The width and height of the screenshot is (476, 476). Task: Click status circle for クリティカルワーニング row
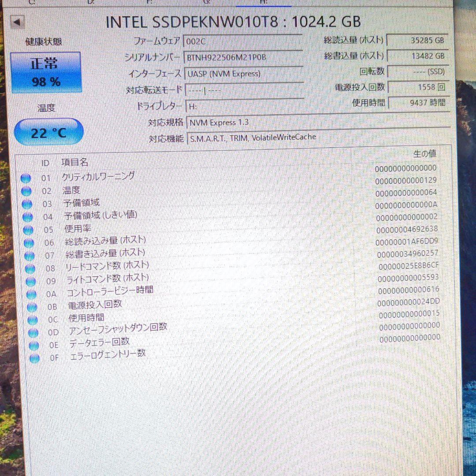(26, 178)
